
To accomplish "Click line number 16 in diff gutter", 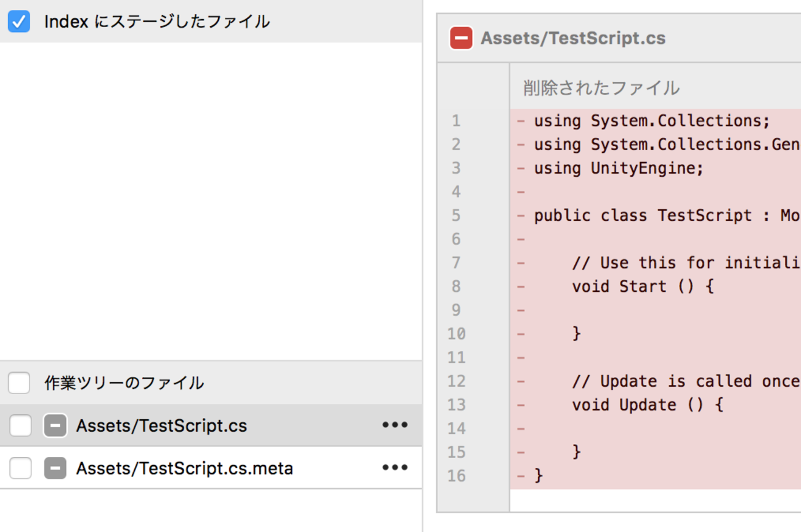I will tap(456, 476).
